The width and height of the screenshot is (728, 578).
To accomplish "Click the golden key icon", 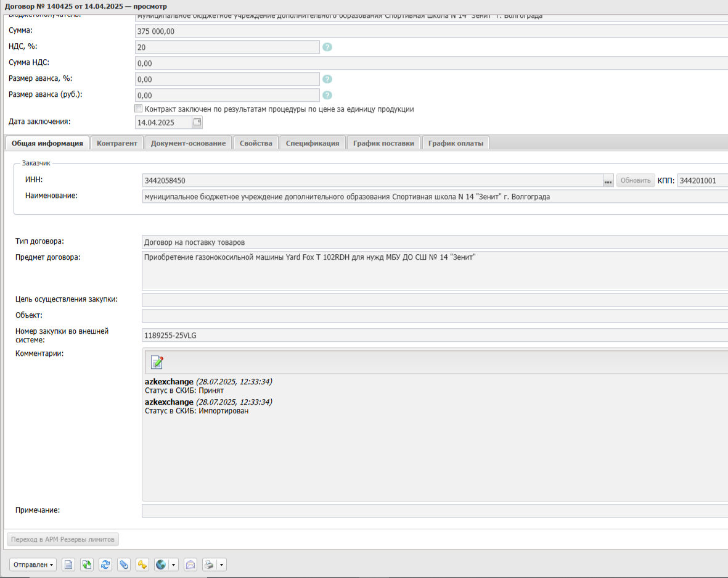I will tap(142, 564).
